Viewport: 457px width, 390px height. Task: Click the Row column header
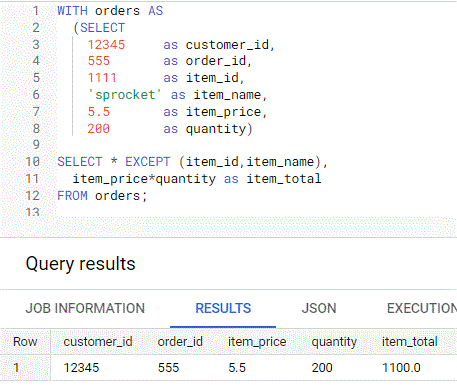(x=25, y=342)
